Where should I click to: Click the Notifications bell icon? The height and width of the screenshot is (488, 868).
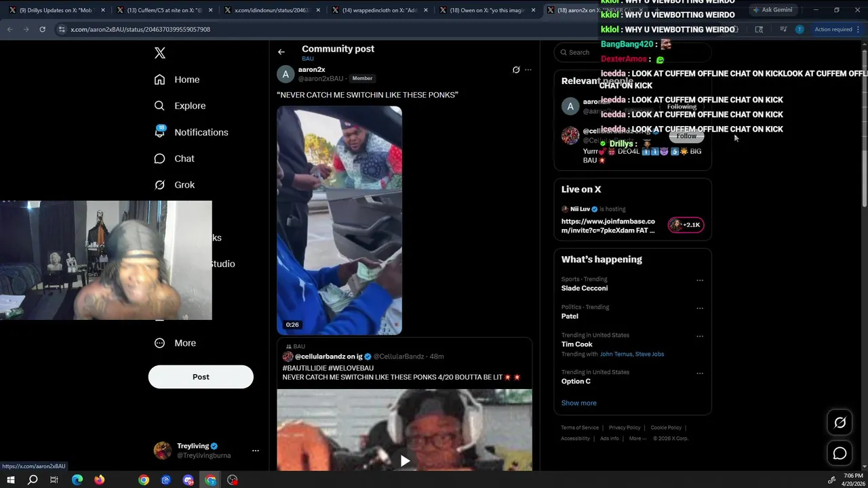coord(159,132)
